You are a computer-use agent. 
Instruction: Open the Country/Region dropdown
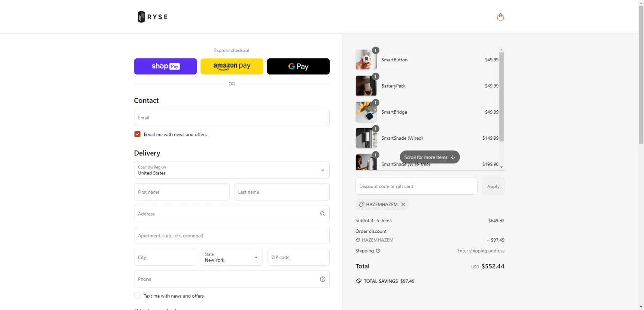point(231,170)
